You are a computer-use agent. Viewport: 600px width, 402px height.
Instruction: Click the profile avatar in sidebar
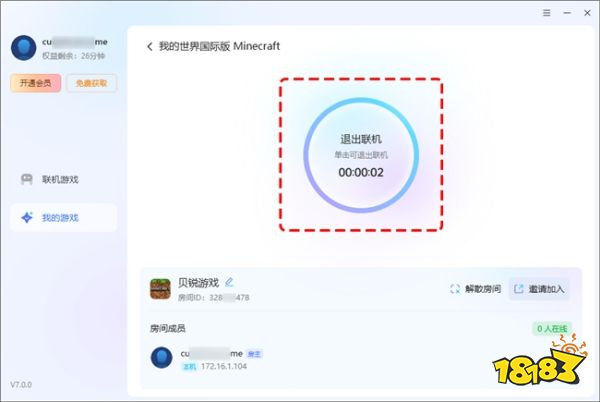[x=23, y=48]
